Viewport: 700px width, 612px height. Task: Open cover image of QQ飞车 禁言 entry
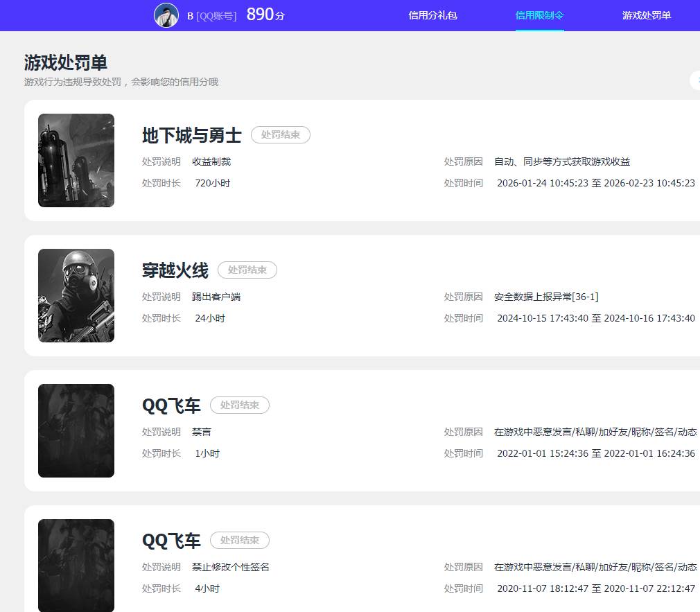pos(76,430)
